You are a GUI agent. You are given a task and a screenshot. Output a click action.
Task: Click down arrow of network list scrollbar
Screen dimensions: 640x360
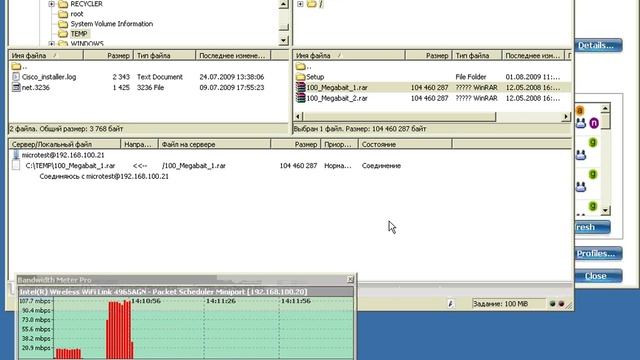(605, 211)
